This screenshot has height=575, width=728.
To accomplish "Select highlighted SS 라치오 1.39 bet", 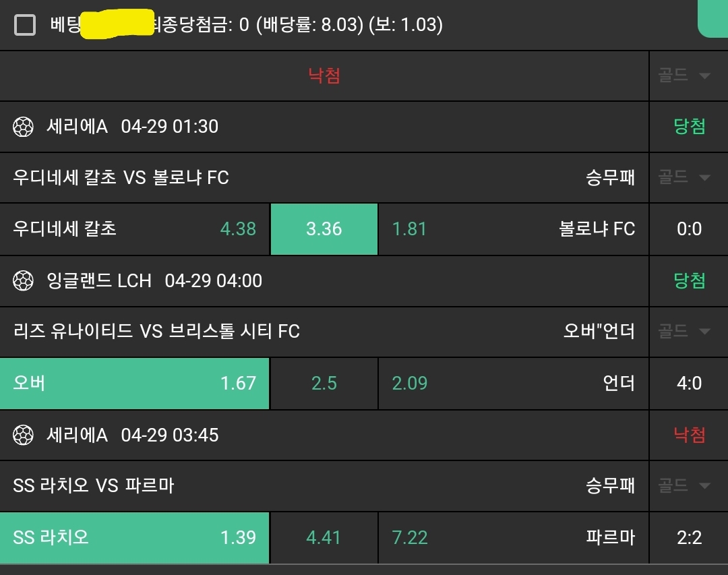I will (x=135, y=538).
